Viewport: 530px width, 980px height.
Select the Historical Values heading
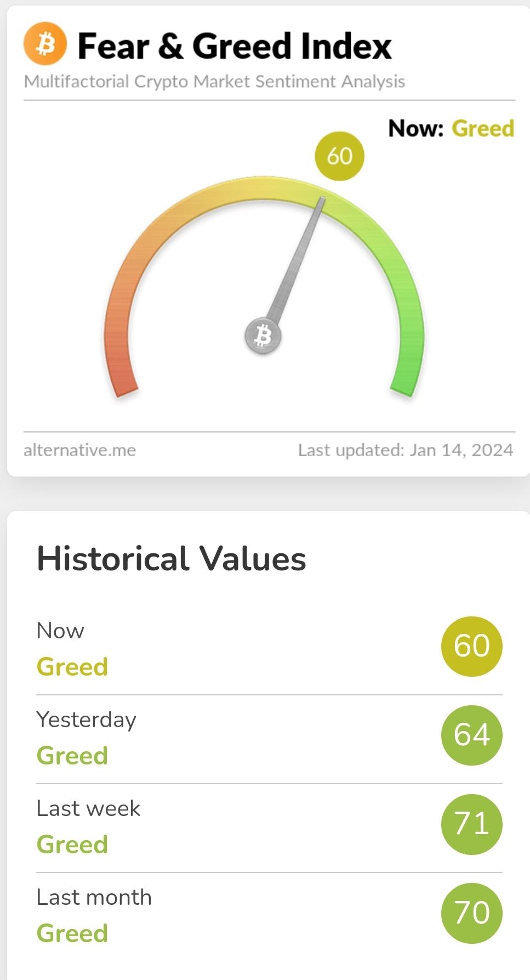(171, 559)
